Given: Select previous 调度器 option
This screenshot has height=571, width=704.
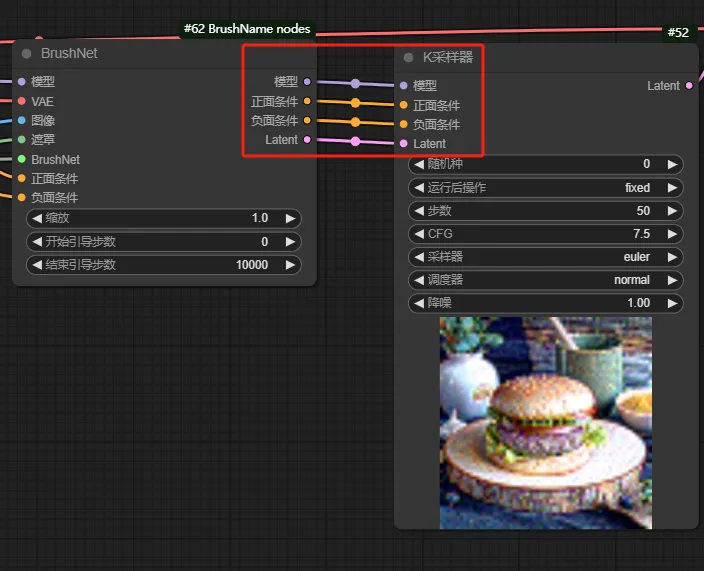Looking at the screenshot, I should 419,280.
